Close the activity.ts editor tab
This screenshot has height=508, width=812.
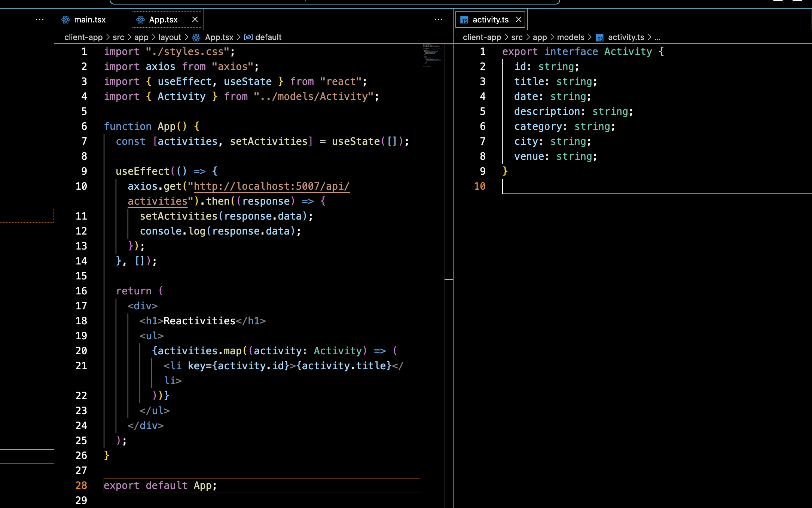pos(519,19)
